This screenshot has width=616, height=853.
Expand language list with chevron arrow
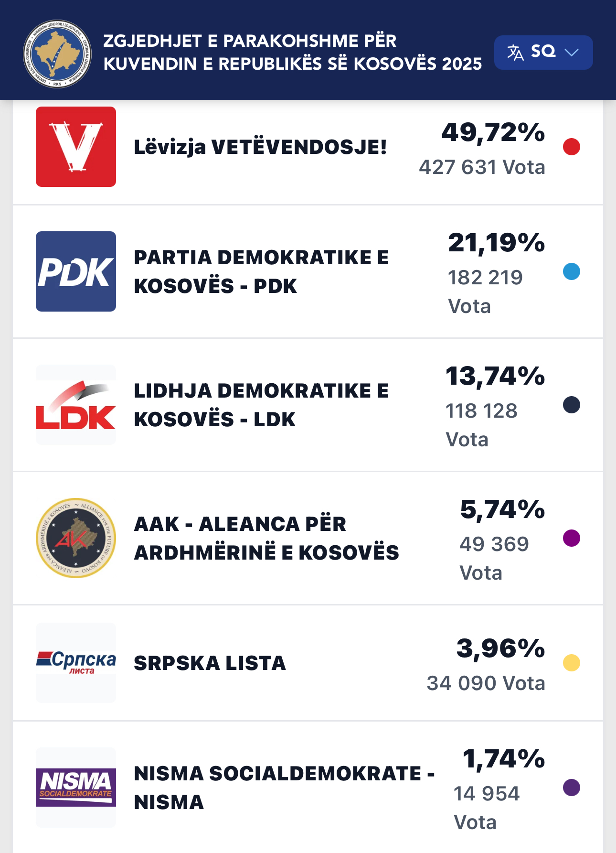pos(572,52)
